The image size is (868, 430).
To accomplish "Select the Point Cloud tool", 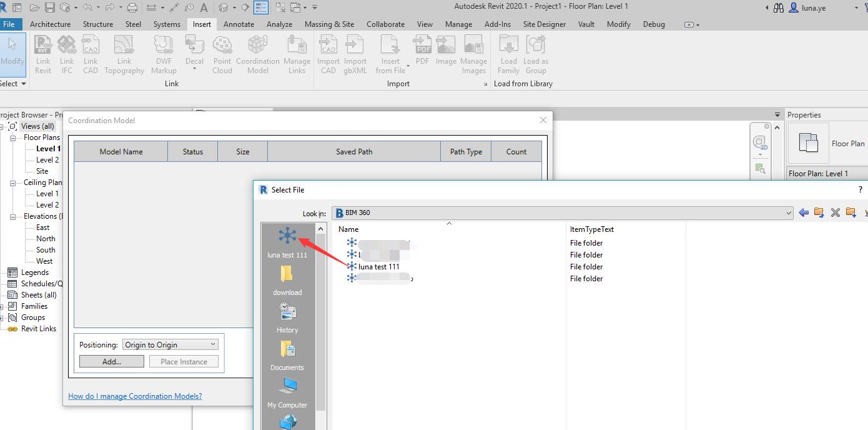I will 222,54.
